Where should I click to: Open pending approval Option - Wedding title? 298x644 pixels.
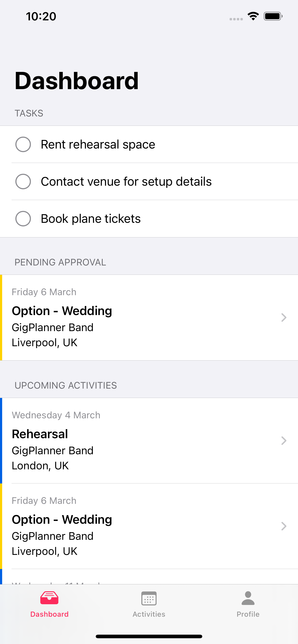click(x=62, y=311)
